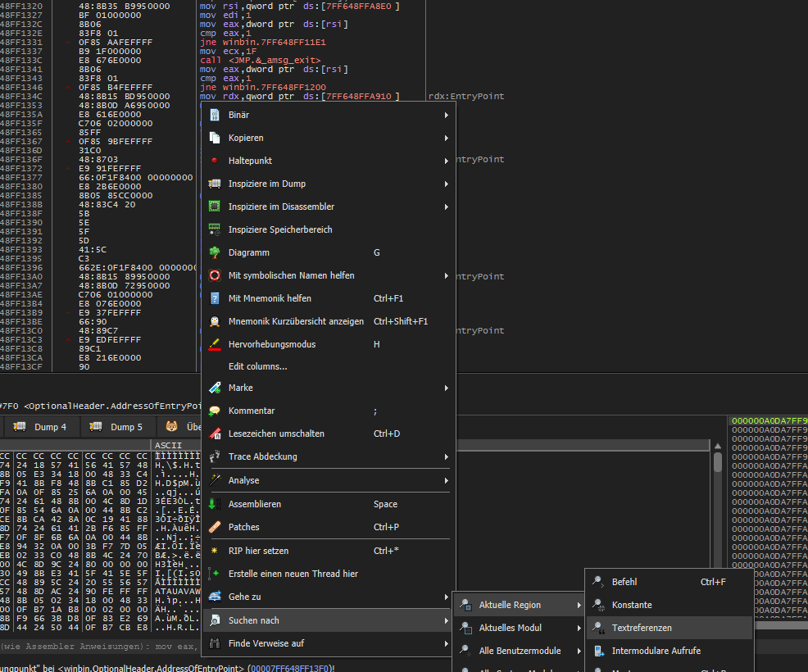This screenshot has height=672, width=808.
Task: Select the instruction 'jne winbin.7FF648FF11E1'
Action: 263,43
